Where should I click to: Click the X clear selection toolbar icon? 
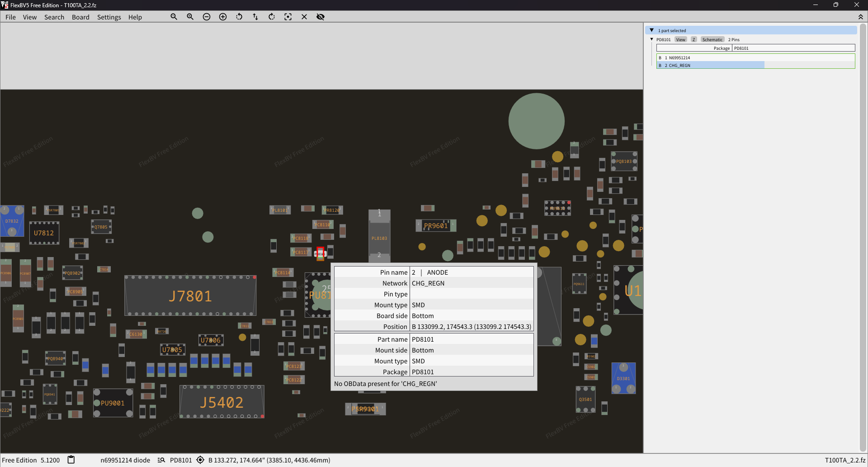click(x=304, y=17)
